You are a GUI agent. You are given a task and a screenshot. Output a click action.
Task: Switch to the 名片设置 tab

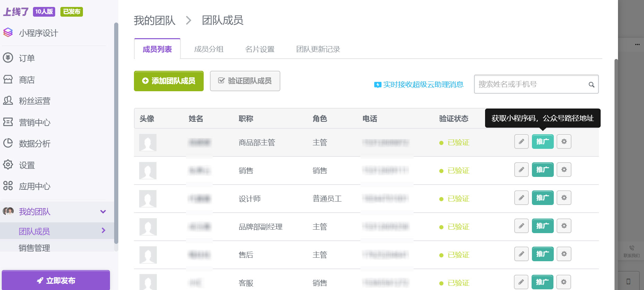click(x=260, y=49)
